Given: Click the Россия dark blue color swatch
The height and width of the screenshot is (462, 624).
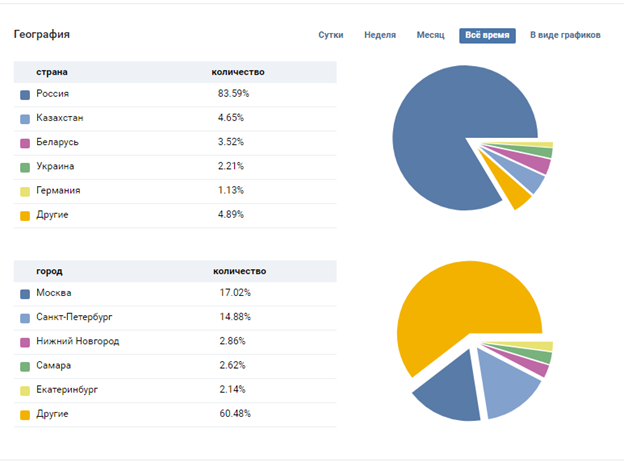Looking at the screenshot, I should pos(25,94).
